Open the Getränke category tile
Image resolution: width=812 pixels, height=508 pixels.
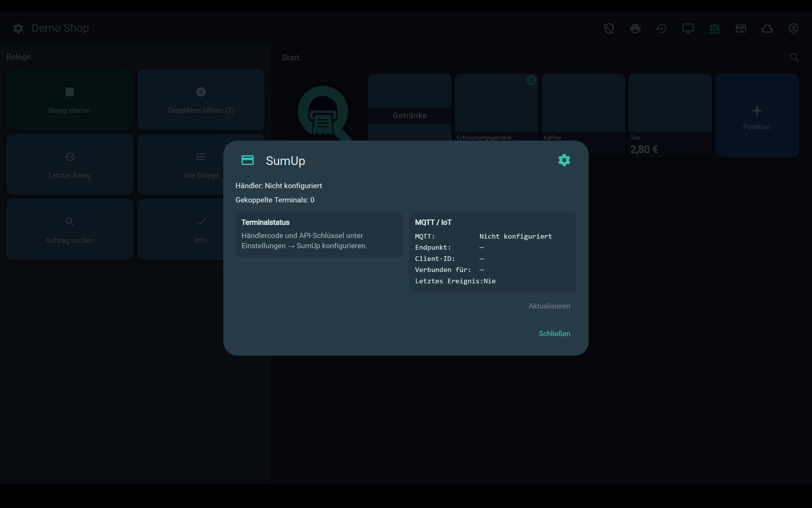pos(409,115)
